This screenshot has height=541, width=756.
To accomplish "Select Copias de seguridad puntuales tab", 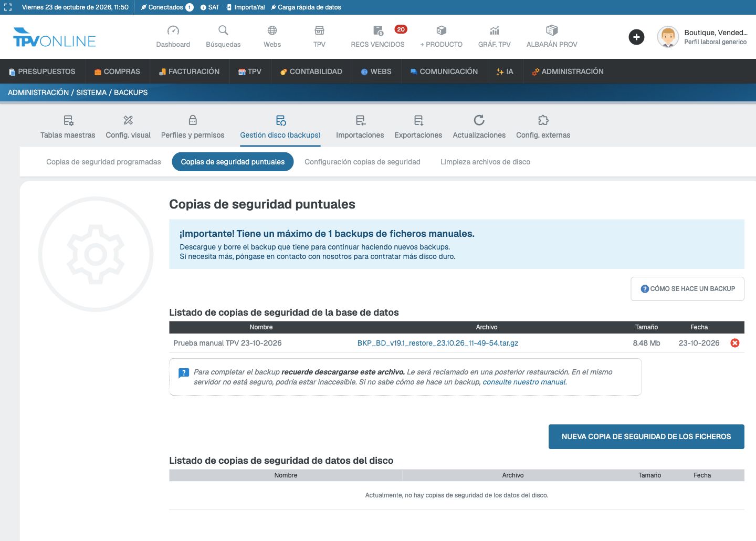I will point(233,162).
